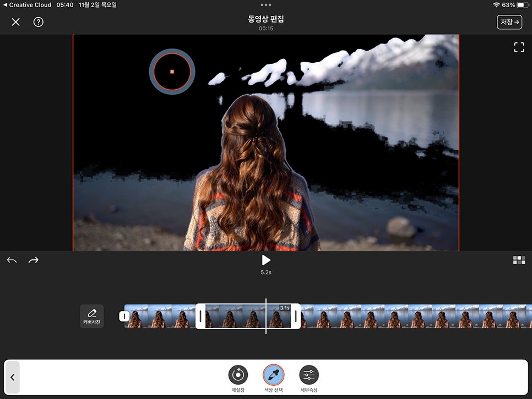Click the 00:15 duration text
532x399 pixels.
tap(266, 29)
